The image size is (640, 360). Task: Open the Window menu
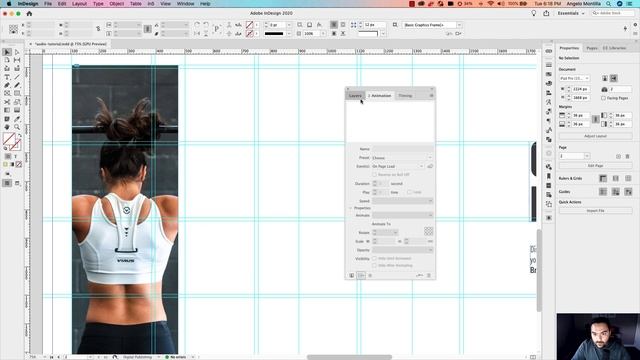point(185,4)
